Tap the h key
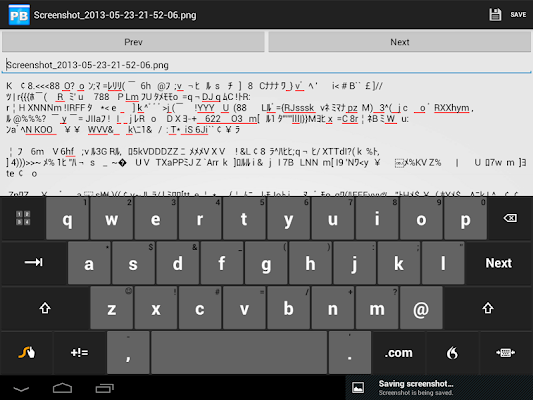 (x=310, y=263)
